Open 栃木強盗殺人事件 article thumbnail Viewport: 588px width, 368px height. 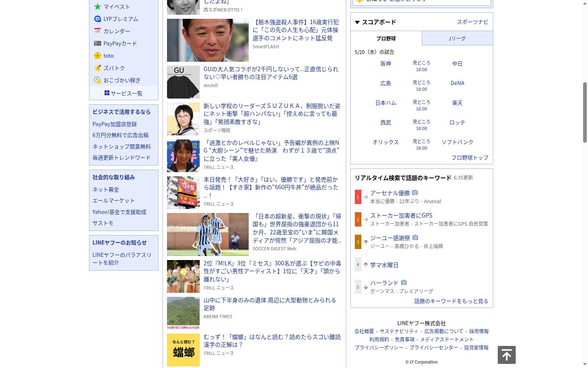(x=208, y=40)
